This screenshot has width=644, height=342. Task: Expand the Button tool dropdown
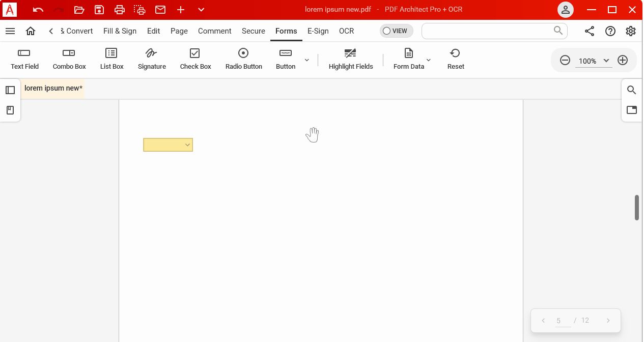point(306,60)
